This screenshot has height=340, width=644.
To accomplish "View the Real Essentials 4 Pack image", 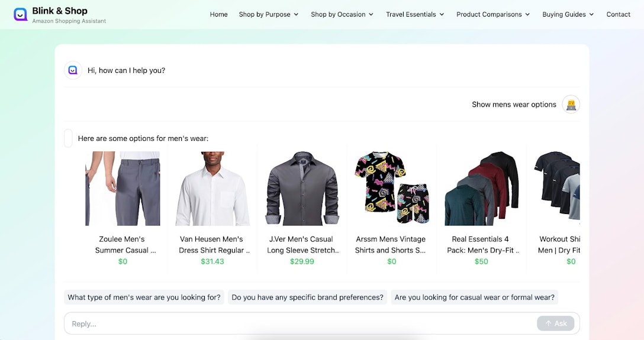I will pos(481,188).
